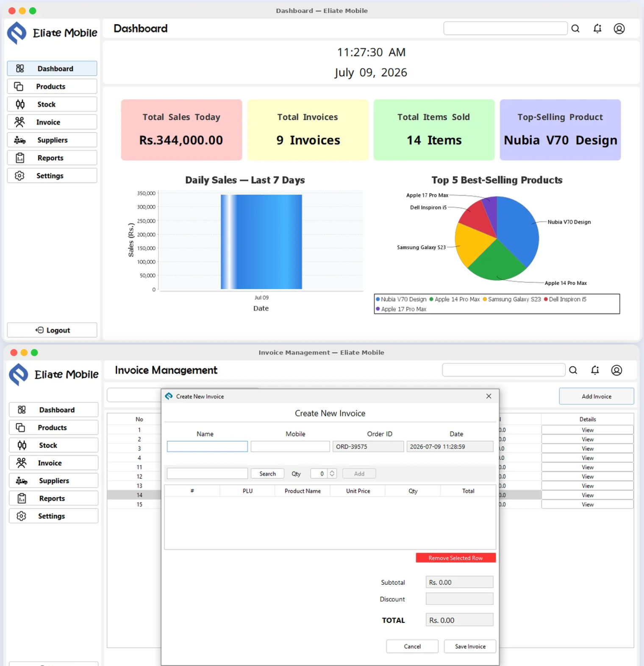Focus search field in Dashboard window header
The image size is (644, 666).
[x=505, y=28]
